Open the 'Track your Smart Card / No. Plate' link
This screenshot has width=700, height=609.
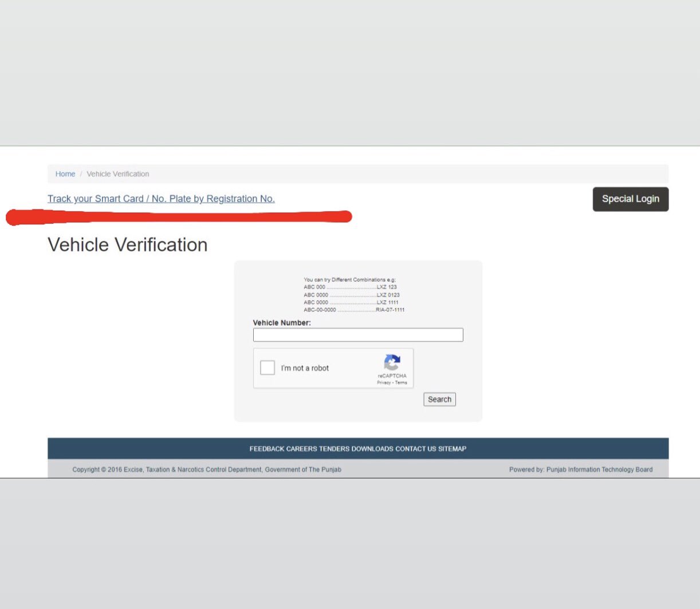[x=161, y=199]
